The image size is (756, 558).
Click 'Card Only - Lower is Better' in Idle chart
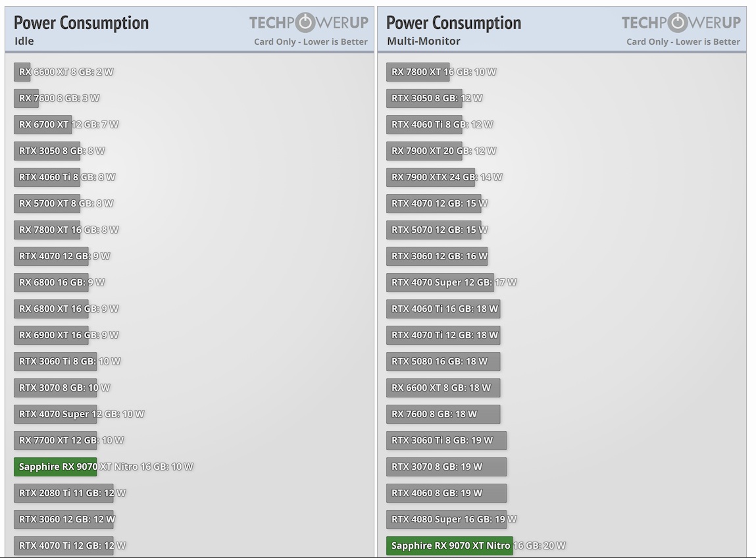pos(311,42)
